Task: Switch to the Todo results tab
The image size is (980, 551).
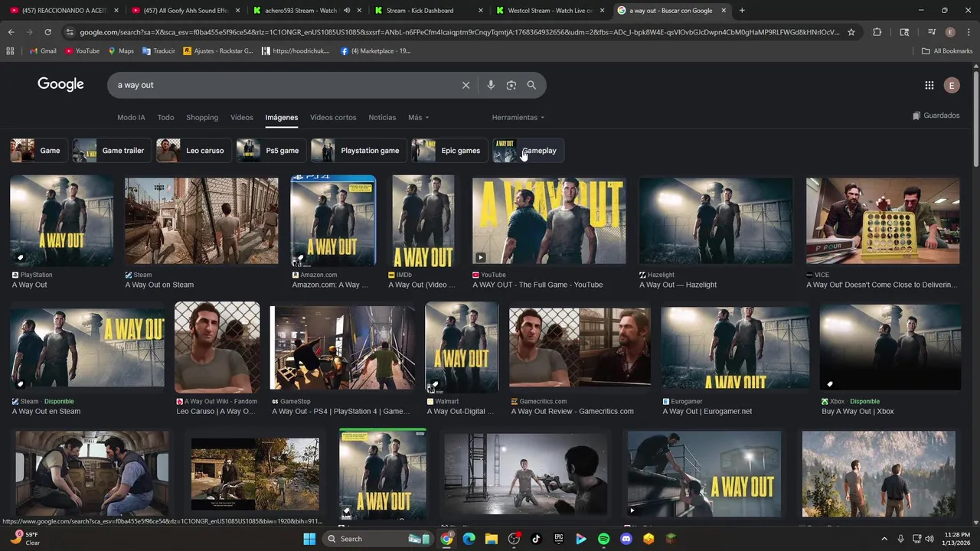Action: point(165,117)
